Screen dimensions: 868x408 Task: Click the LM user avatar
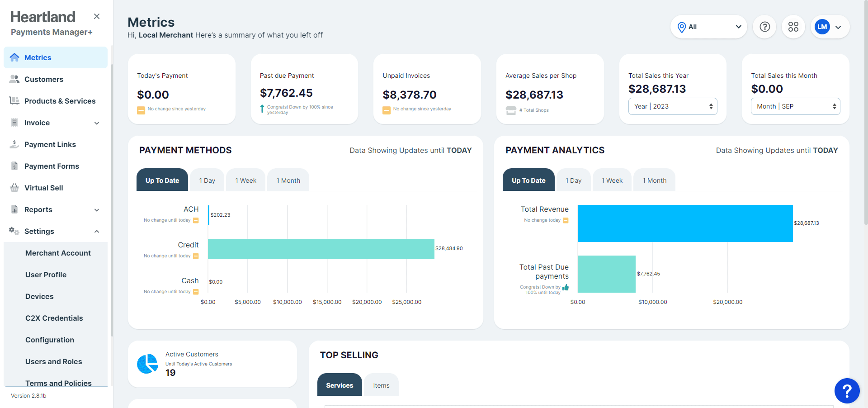tap(822, 27)
